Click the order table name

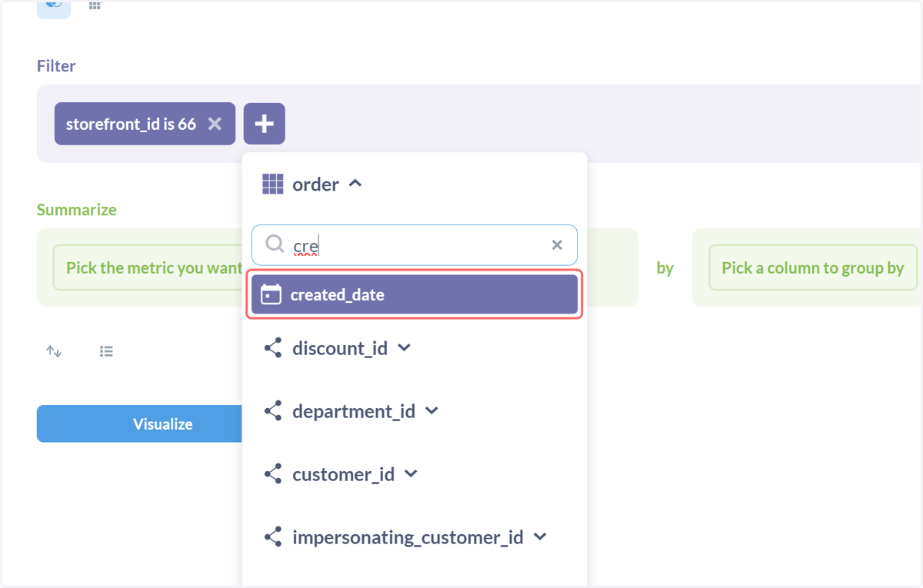click(x=315, y=184)
